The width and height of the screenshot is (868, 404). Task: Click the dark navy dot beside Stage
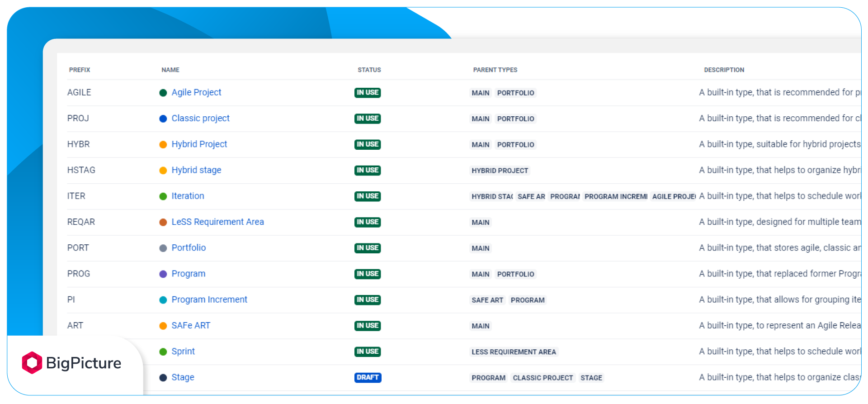[163, 378]
